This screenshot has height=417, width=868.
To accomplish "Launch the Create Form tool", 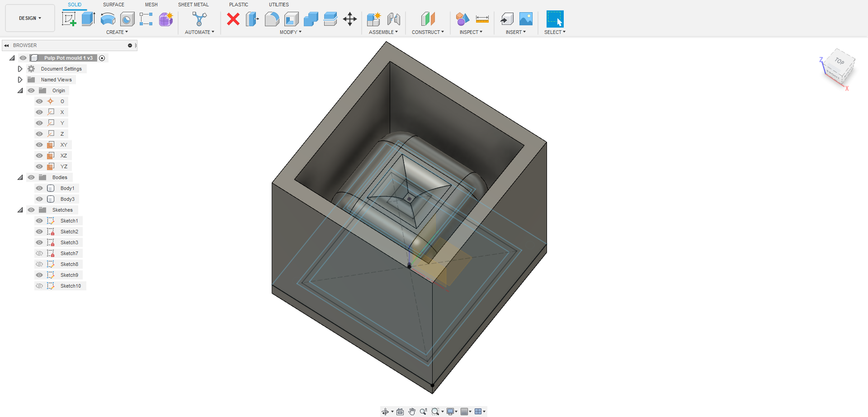I will 166,19.
